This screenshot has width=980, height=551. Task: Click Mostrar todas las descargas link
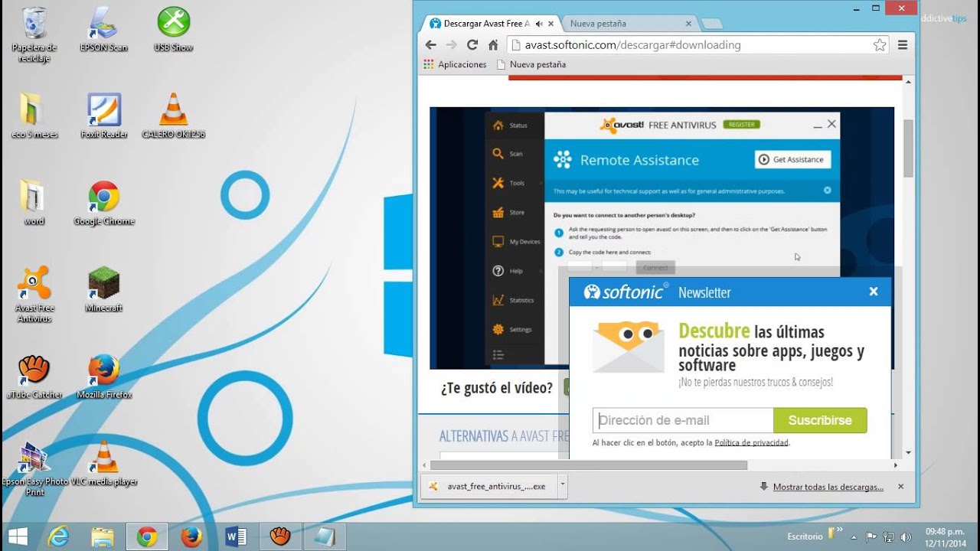[x=828, y=487]
